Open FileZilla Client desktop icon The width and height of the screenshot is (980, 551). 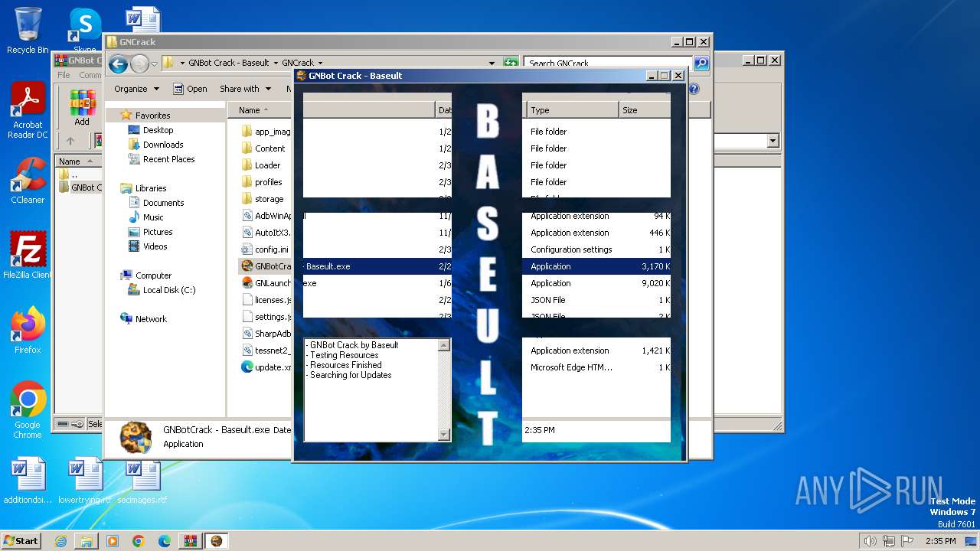pyautogui.click(x=28, y=255)
